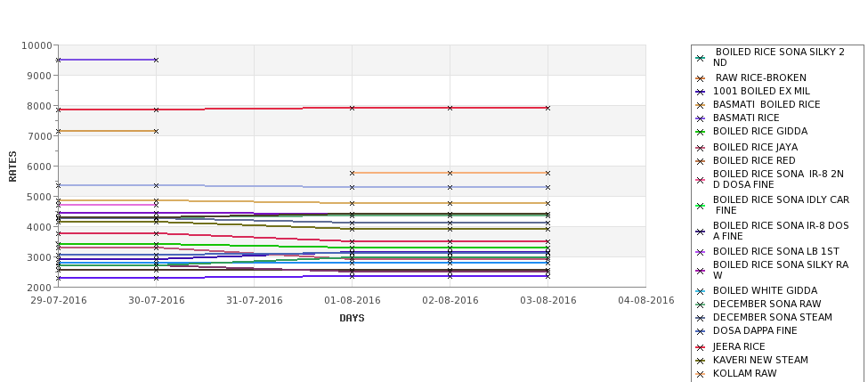Image resolution: width=868 pixels, height=382 pixels.
Task: Click the dark blue marker beside 1001 BOILED EX MIL
Action: coord(701,92)
